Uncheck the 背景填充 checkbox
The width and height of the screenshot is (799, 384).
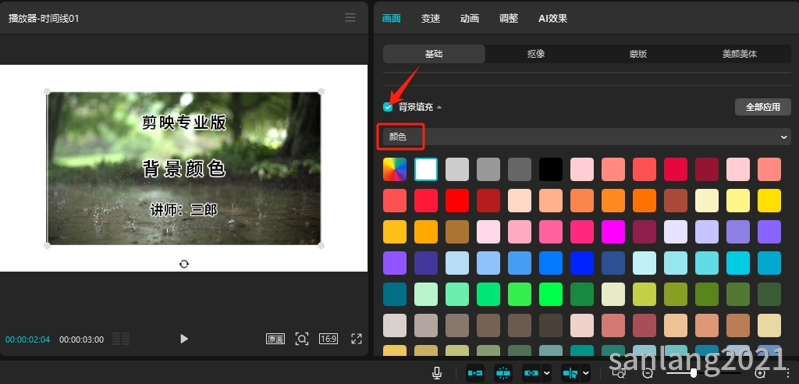pos(388,107)
